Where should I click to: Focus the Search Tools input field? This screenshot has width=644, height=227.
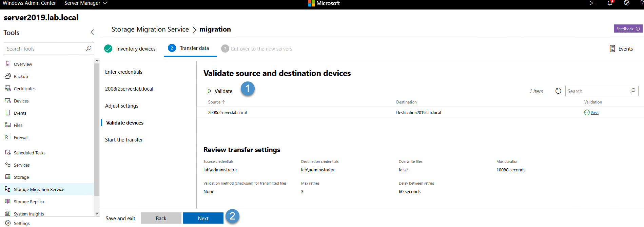pos(49,49)
